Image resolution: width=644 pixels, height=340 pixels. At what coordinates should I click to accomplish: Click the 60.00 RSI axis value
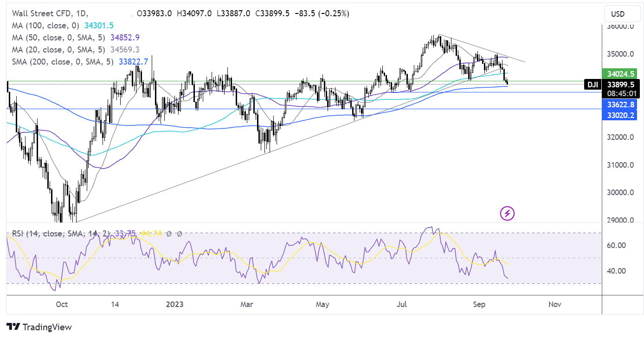point(617,245)
